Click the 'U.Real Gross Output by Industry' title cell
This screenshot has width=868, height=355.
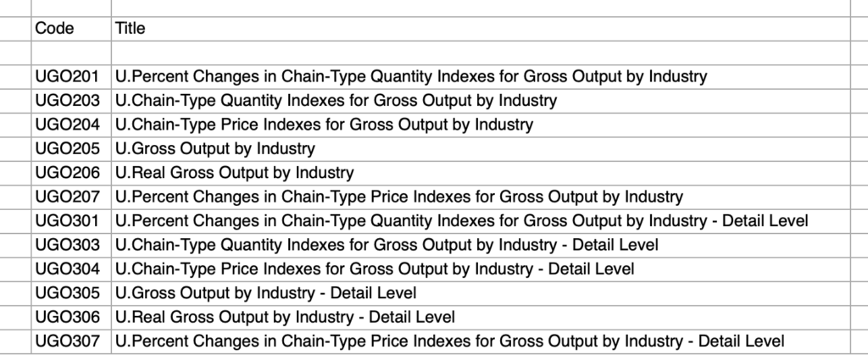(x=234, y=173)
